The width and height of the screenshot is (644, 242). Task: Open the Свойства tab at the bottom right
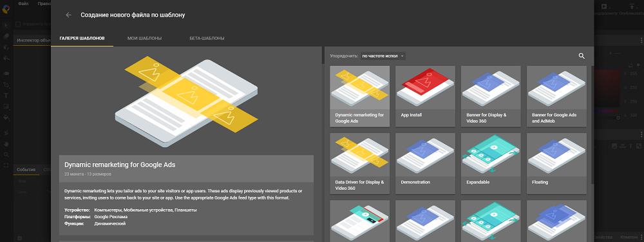(x=603, y=237)
